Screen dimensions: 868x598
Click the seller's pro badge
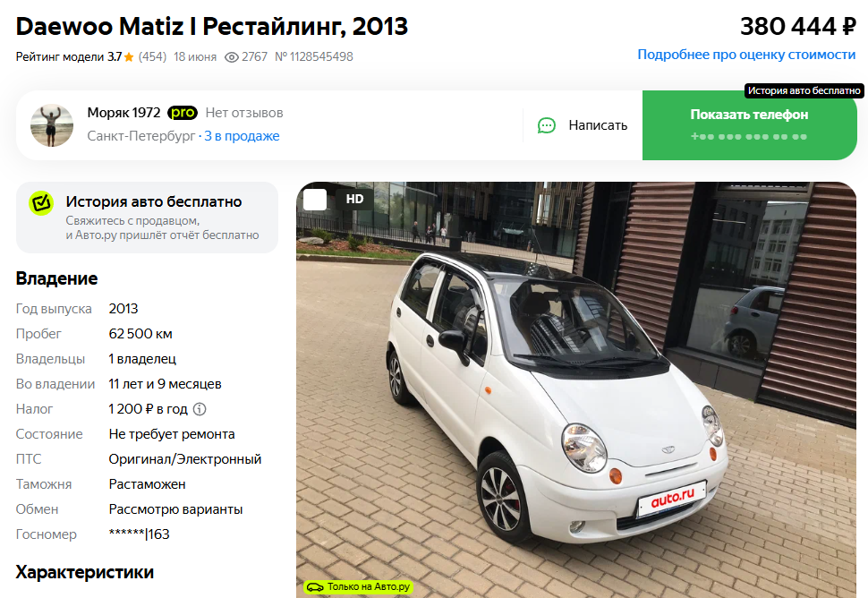point(183,113)
